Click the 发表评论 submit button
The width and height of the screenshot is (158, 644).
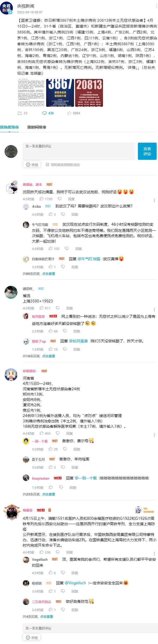(x=147, y=151)
